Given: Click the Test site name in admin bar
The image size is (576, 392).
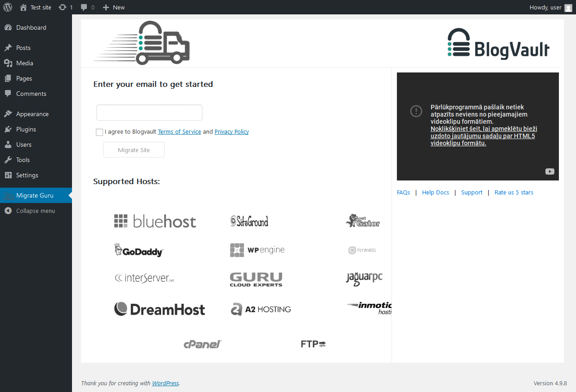Looking at the screenshot, I should (x=41, y=7).
